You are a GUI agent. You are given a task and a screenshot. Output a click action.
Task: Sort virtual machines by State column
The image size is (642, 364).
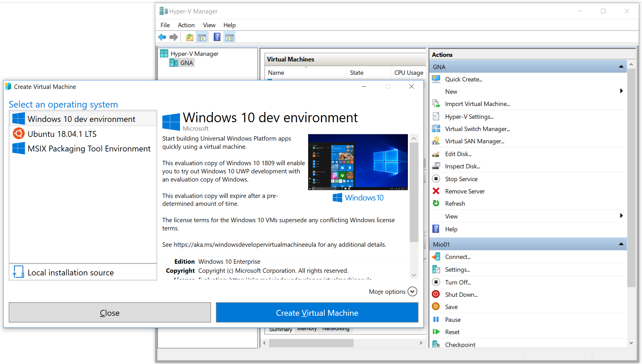point(369,73)
